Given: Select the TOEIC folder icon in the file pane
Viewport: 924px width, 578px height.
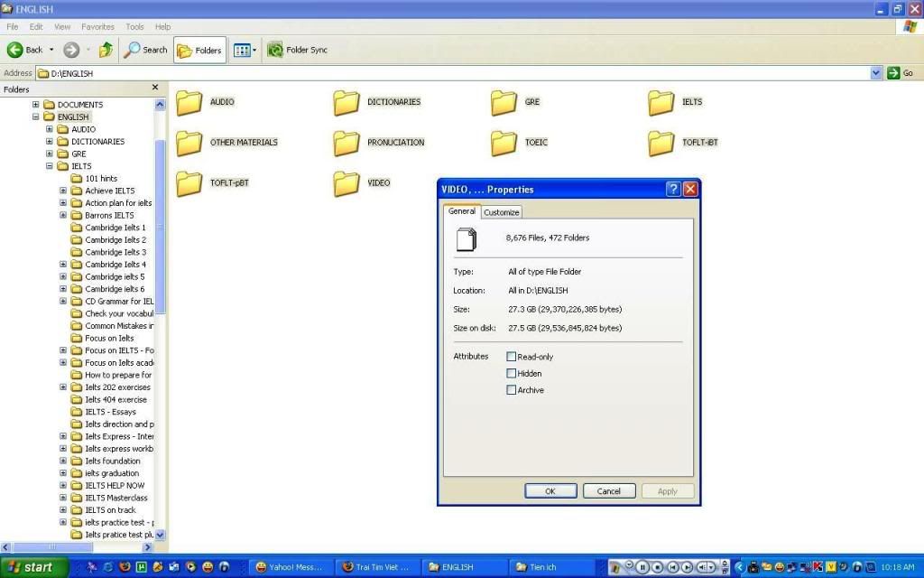Looking at the screenshot, I should [504, 144].
